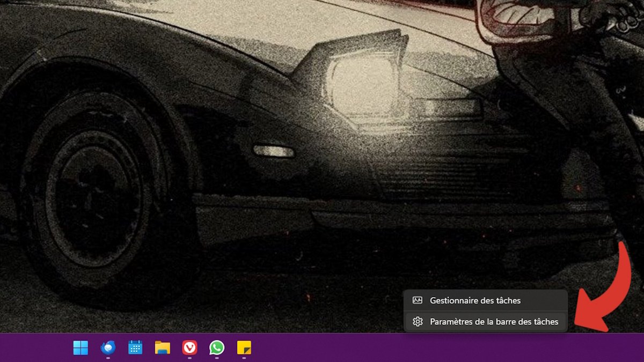Choose Paramètres de la barre des tâches
The height and width of the screenshot is (362, 644).
[x=486, y=322]
